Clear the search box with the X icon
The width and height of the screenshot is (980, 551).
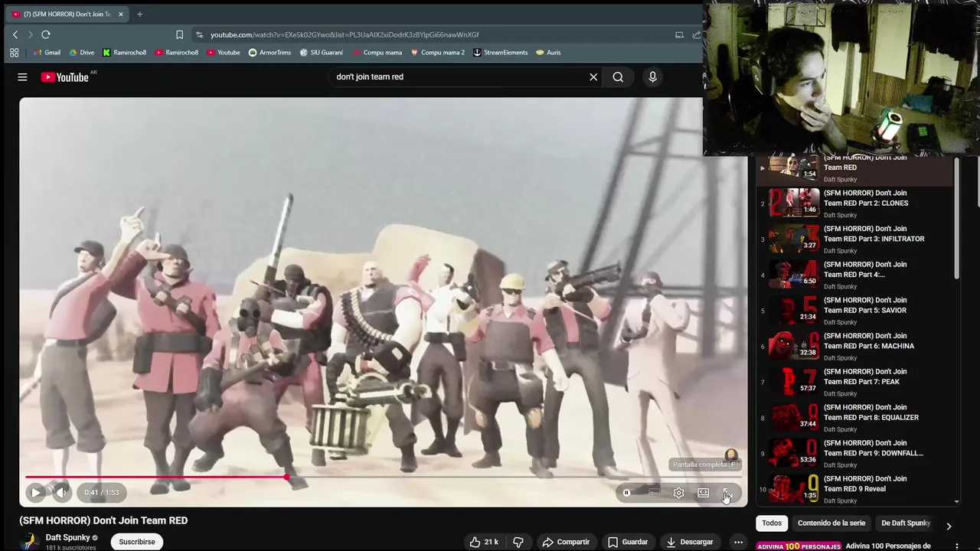point(593,77)
